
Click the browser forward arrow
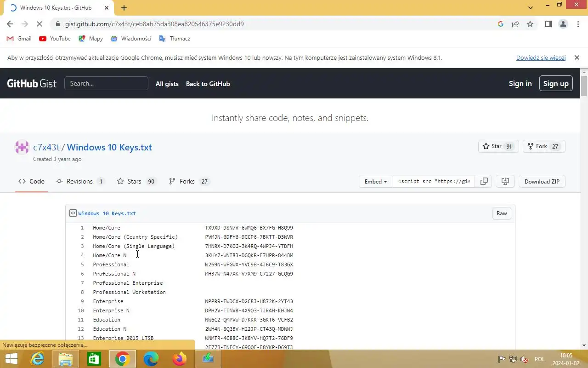point(25,24)
